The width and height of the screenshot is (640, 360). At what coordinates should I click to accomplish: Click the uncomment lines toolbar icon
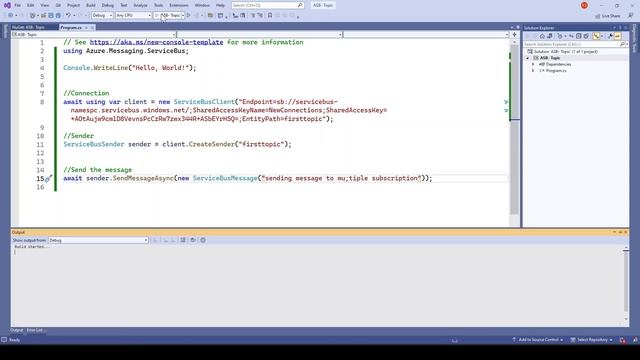click(x=260, y=15)
